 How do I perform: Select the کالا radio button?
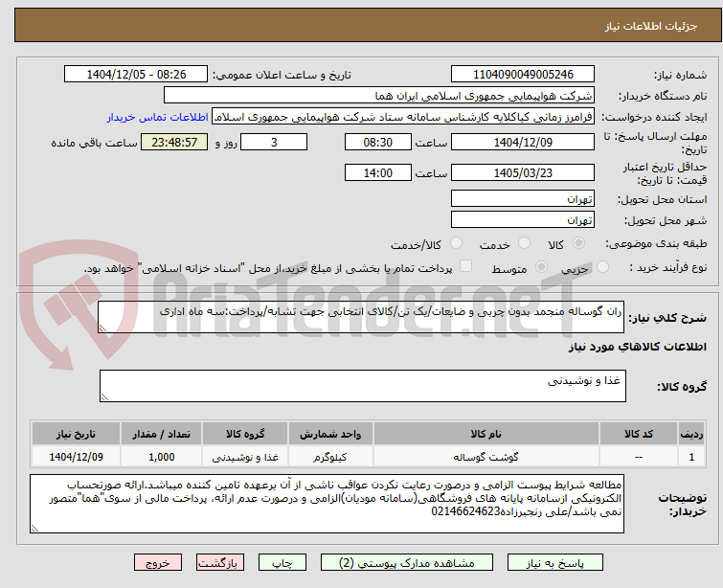click(578, 243)
